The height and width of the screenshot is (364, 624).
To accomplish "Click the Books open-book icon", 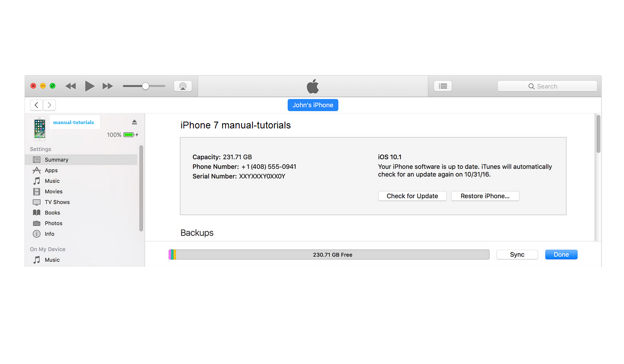I will point(37,213).
